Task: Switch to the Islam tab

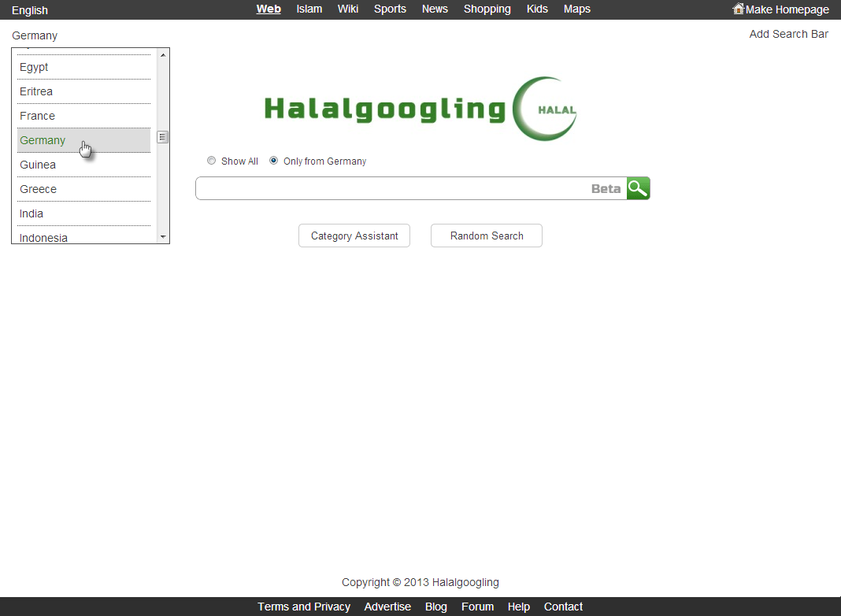Action: (x=309, y=9)
